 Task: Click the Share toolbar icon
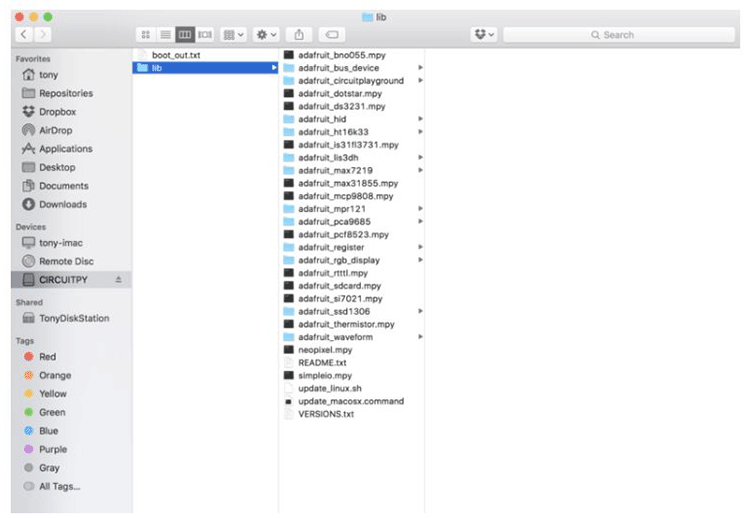coord(299,35)
